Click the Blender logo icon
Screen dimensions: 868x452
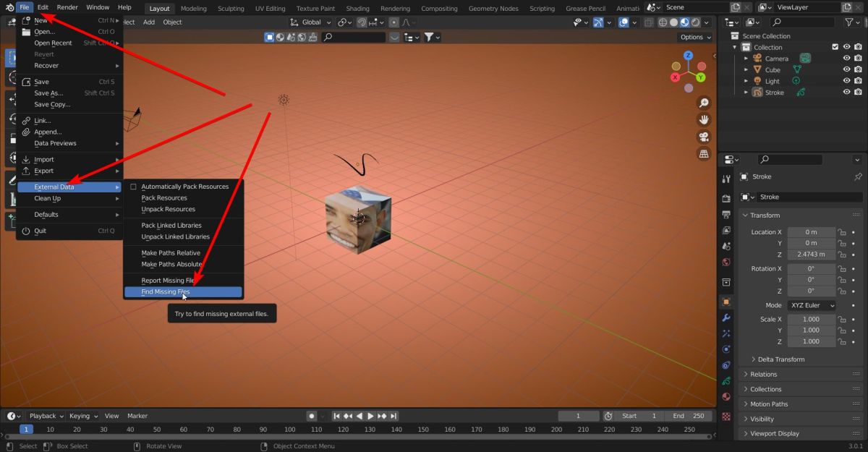coord(9,7)
